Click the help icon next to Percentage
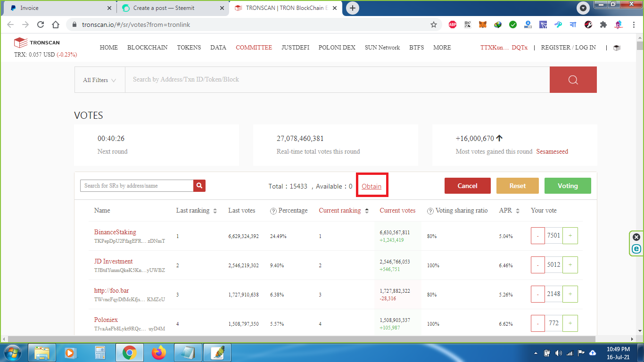The height and width of the screenshot is (362, 644). 273,211
